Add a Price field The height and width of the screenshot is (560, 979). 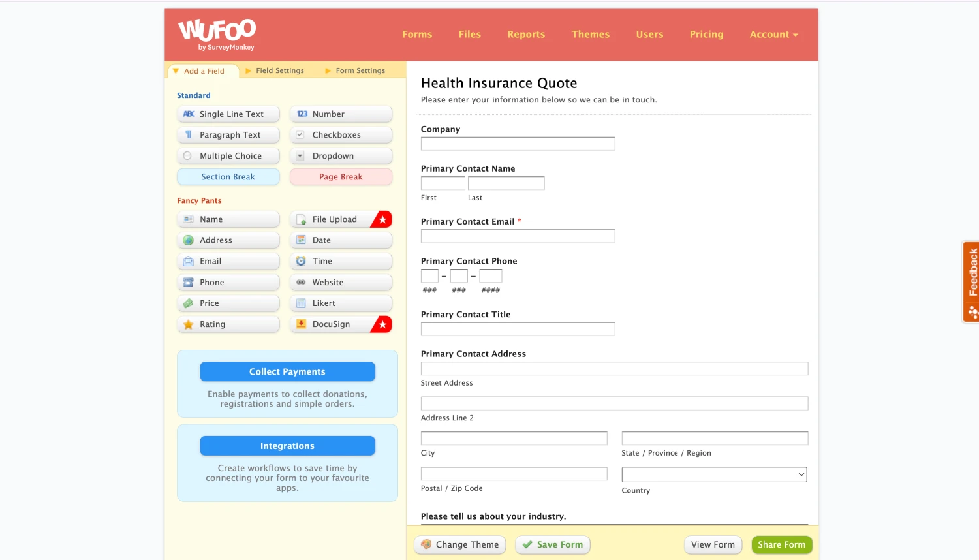coord(228,303)
